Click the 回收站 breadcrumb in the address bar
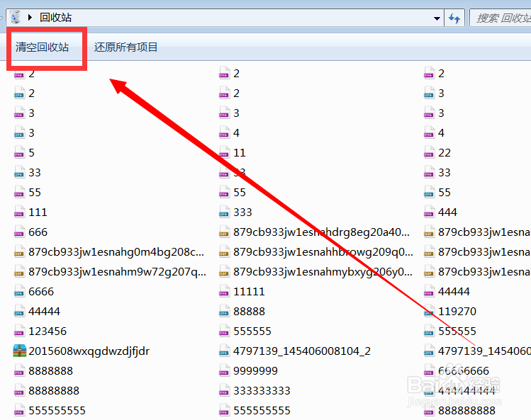Screen dimensions: 531x420 [55, 17]
